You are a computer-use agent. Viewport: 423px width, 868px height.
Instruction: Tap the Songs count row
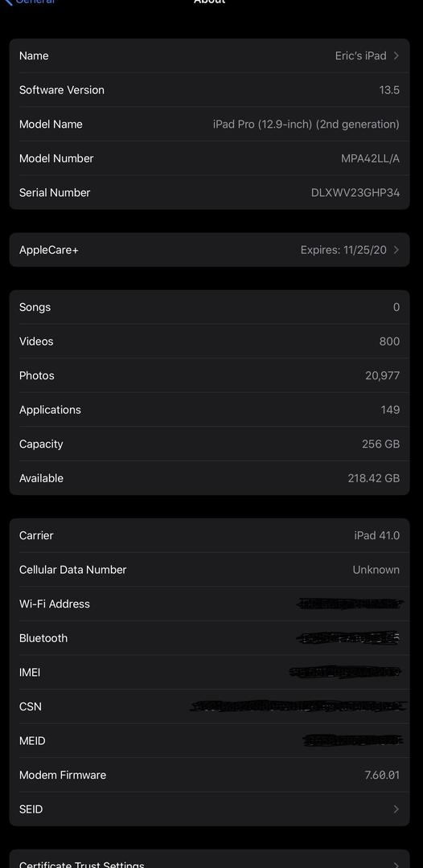point(209,307)
